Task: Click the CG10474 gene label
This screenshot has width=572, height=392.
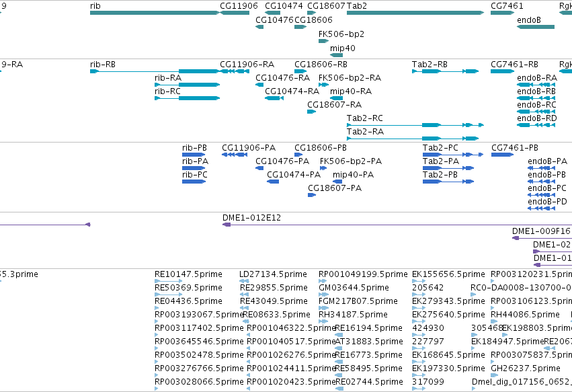Action: pyautogui.click(x=284, y=6)
